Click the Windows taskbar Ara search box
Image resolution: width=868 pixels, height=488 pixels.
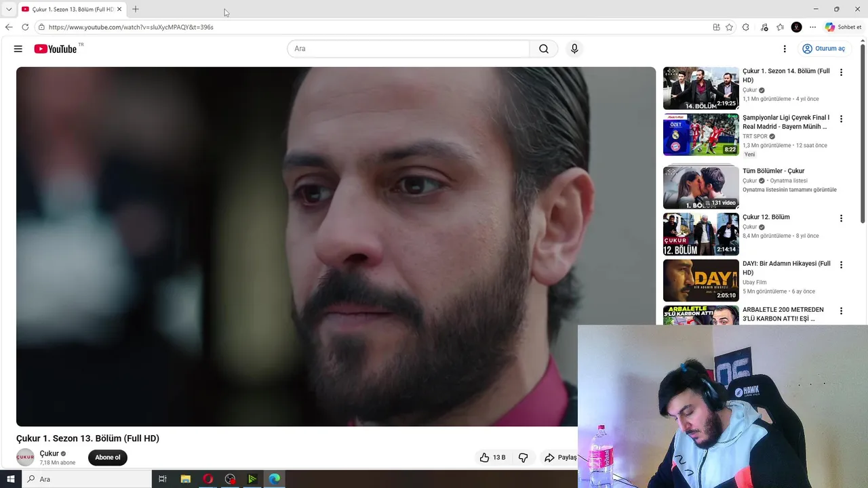(x=87, y=479)
